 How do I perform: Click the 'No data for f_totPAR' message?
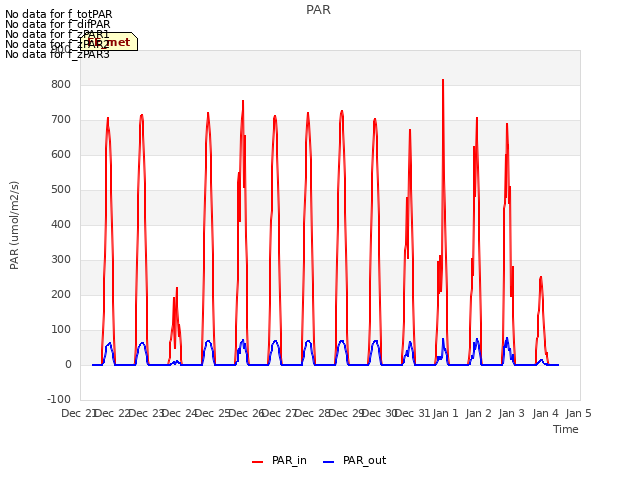tap(59, 14)
